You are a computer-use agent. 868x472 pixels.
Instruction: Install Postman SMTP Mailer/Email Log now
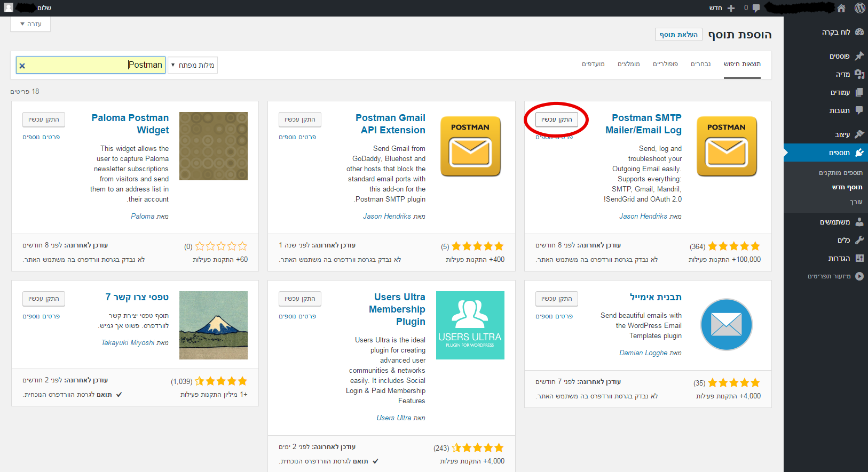(556, 119)
